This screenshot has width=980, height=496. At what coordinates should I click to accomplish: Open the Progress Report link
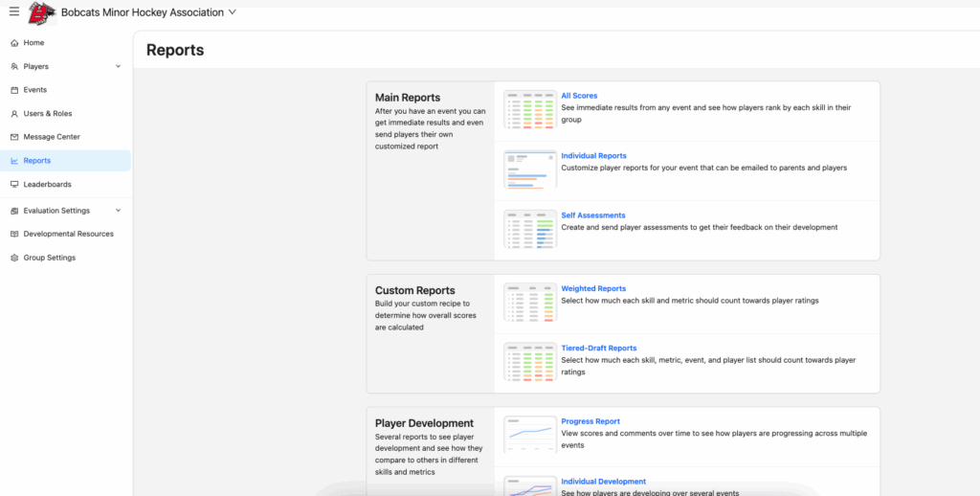point(590,421)
